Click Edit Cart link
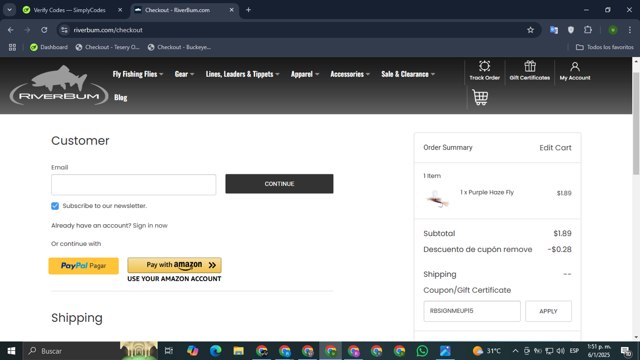The height and width of the screenshot is (360, 640). click(555, 148)
